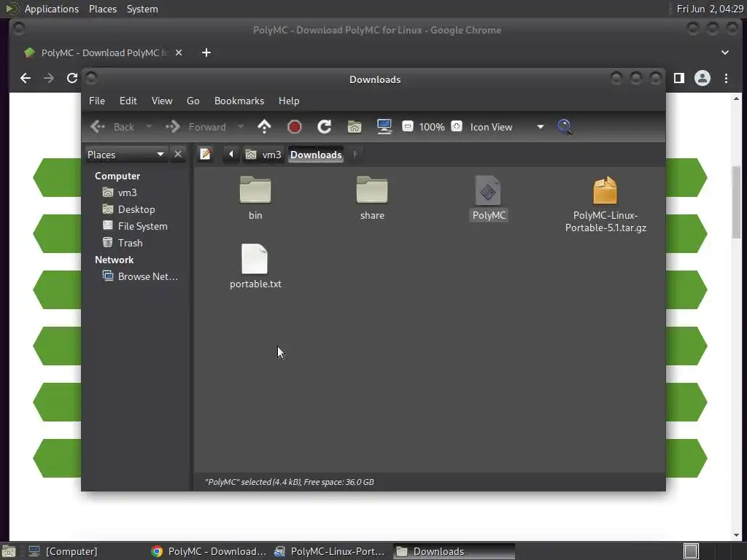
Task: Click Chrome's forward arrow button
Action: click(49, 78)
